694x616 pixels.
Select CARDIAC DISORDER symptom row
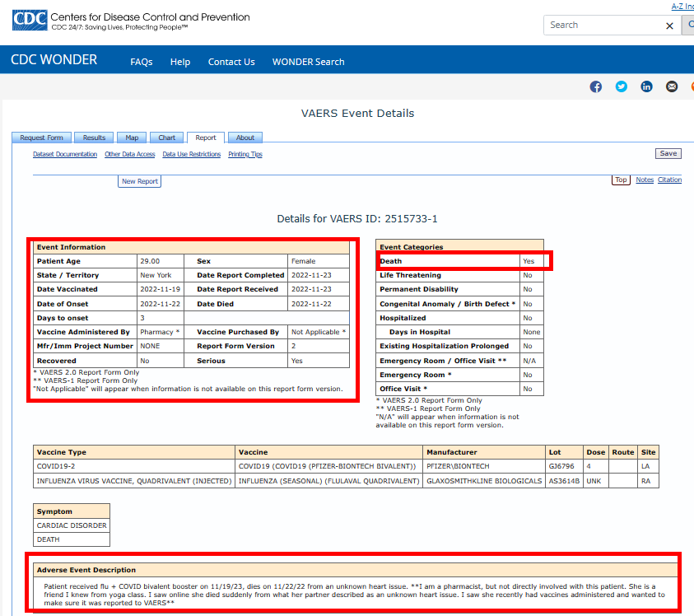click(x=72, y=525)
